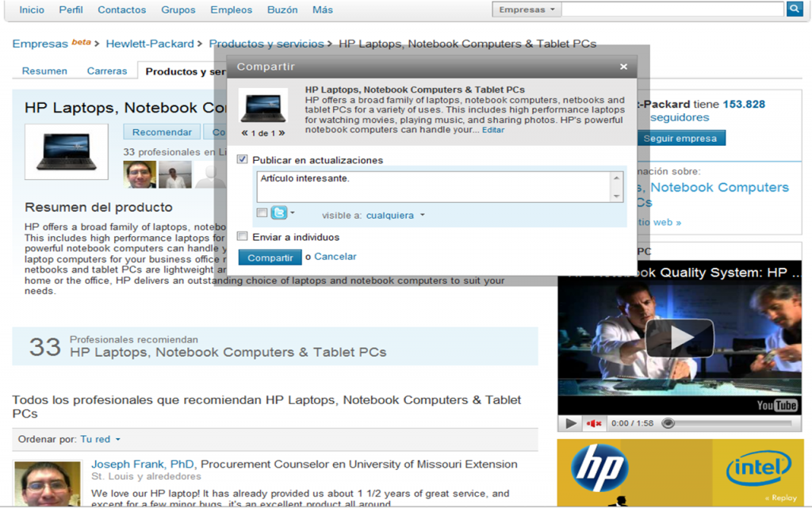Play the YouTube video with center play button
The width and height of the screenshot is (812, 508).
pyautogui.click(x=680, y=338)
